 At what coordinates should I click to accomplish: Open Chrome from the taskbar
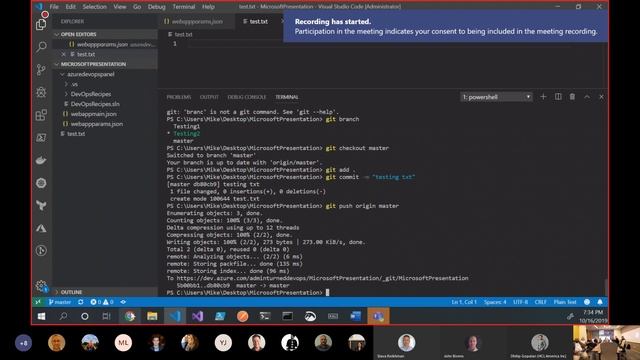[130, 316]
